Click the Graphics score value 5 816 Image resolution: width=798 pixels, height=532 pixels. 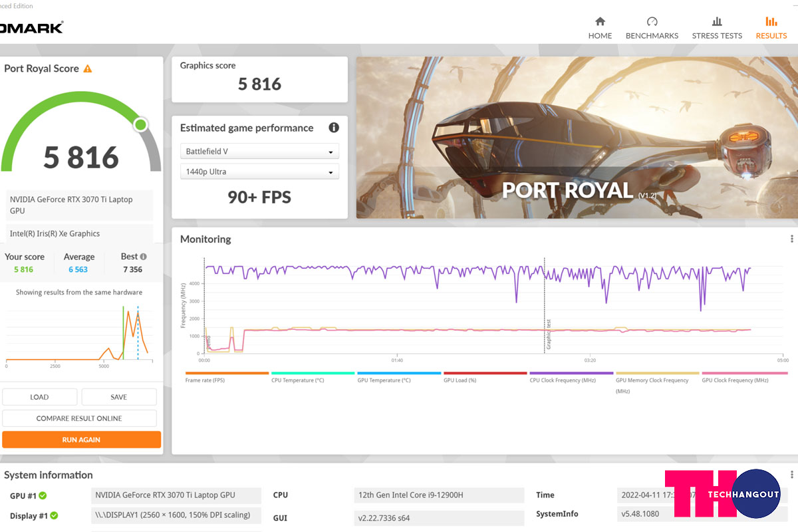tap(259, 84)
